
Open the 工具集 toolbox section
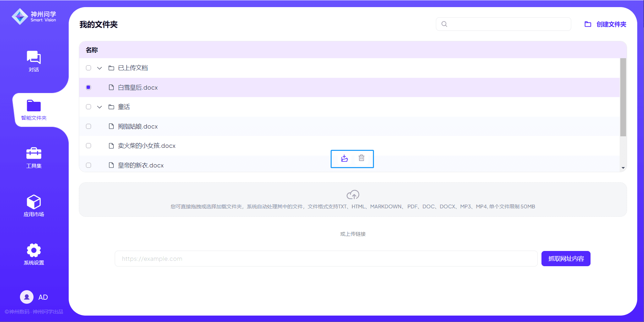click(x=34, y=158)
